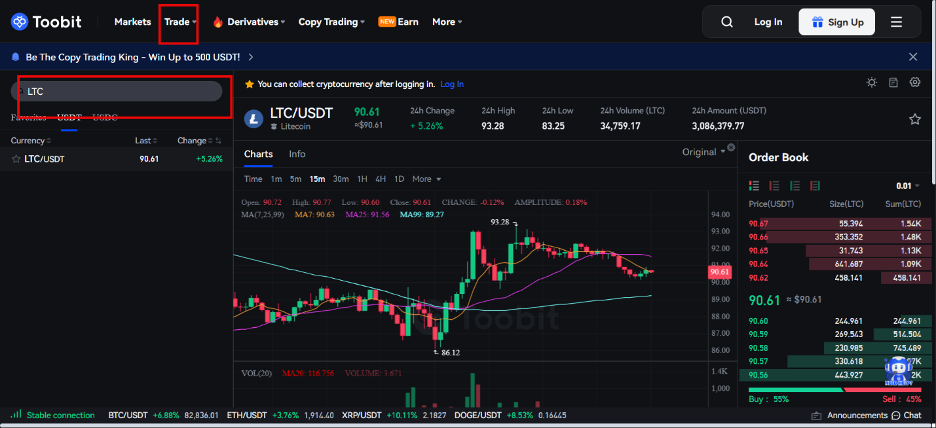This screenshot has width=936, height=428.
Task: Star LTC/USDT in the currency list
Action: (16, 159)
